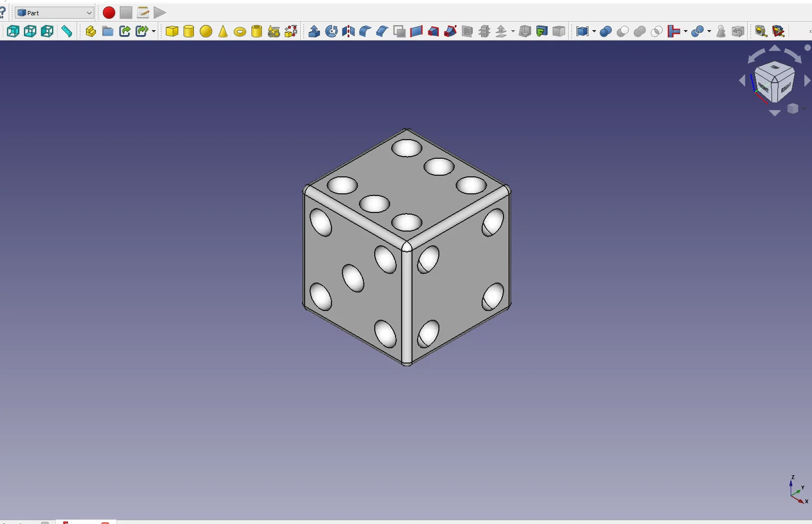This screenshot has height=524, width=812.
Task: Click the Projection on surface icon
Action: click(x=542, y=31)
